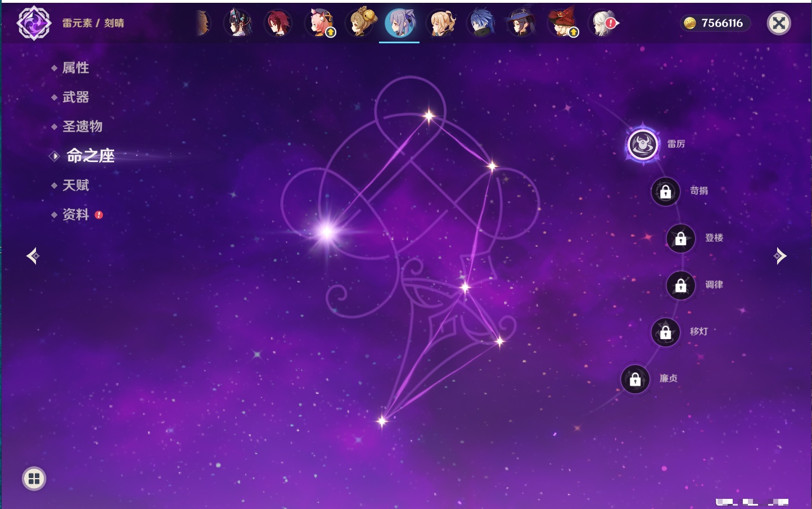Open the 属性 attributes page
The image size is (812, 509).
tap(75, 68)
